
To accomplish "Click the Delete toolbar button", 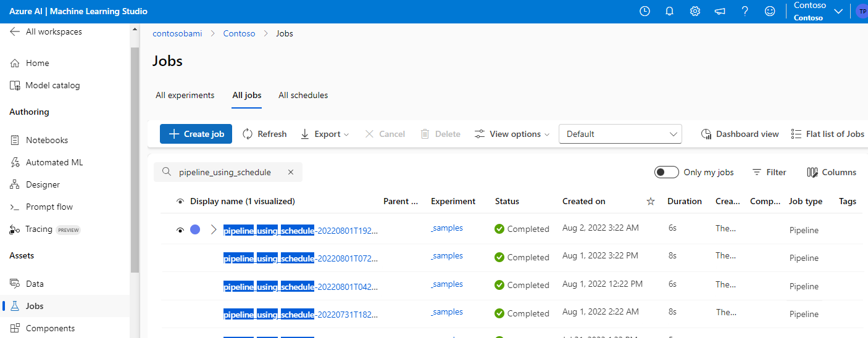I will coord(440,134).
